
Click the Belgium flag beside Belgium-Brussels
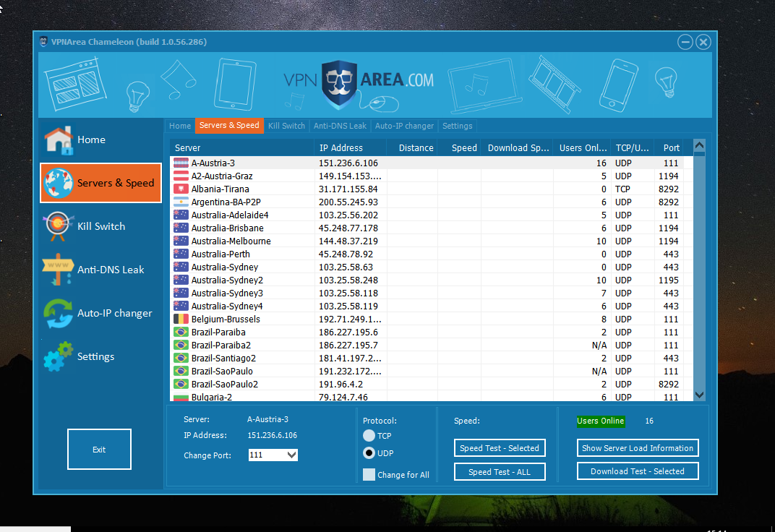pyautogui.click(x=181, y=319)
